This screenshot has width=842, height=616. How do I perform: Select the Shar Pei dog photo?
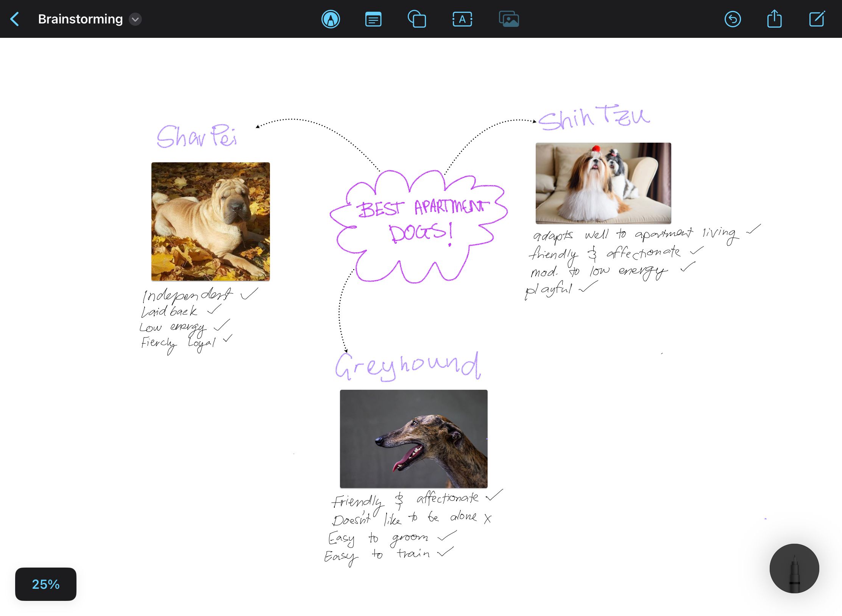pyautogui.click(x=210, y=221)
